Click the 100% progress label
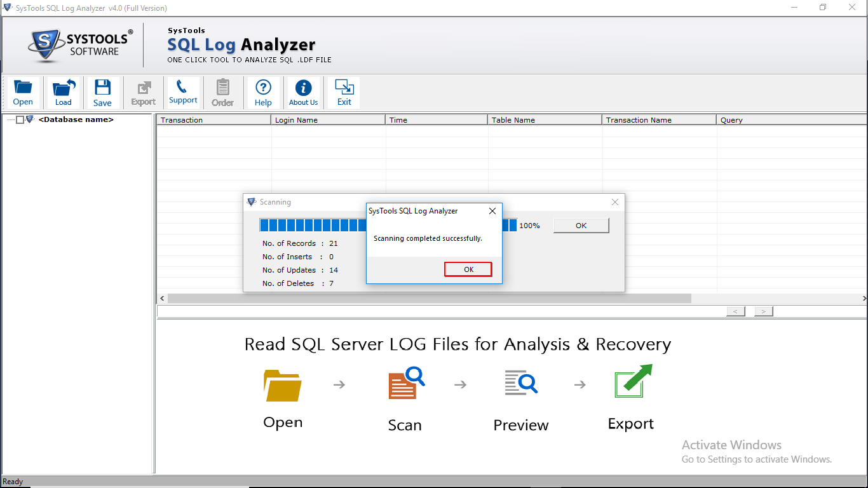The width and height of the screenshot is (868, 488). 529,226
